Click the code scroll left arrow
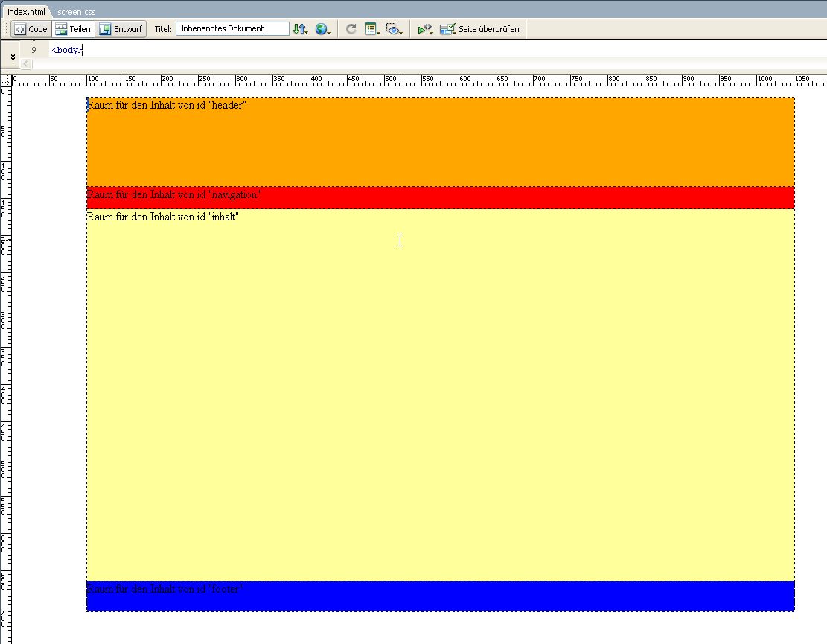 (x=26, y=64)
